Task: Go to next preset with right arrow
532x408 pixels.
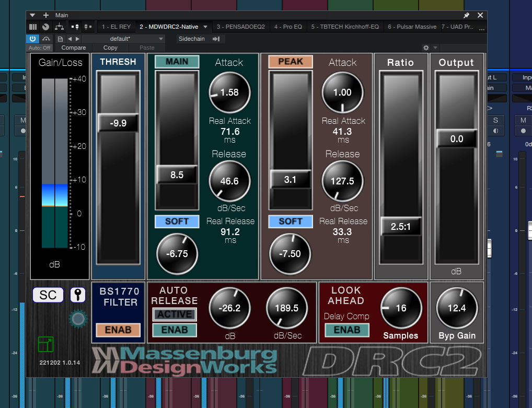Action: pyautogui.click(x=78, y=39)
